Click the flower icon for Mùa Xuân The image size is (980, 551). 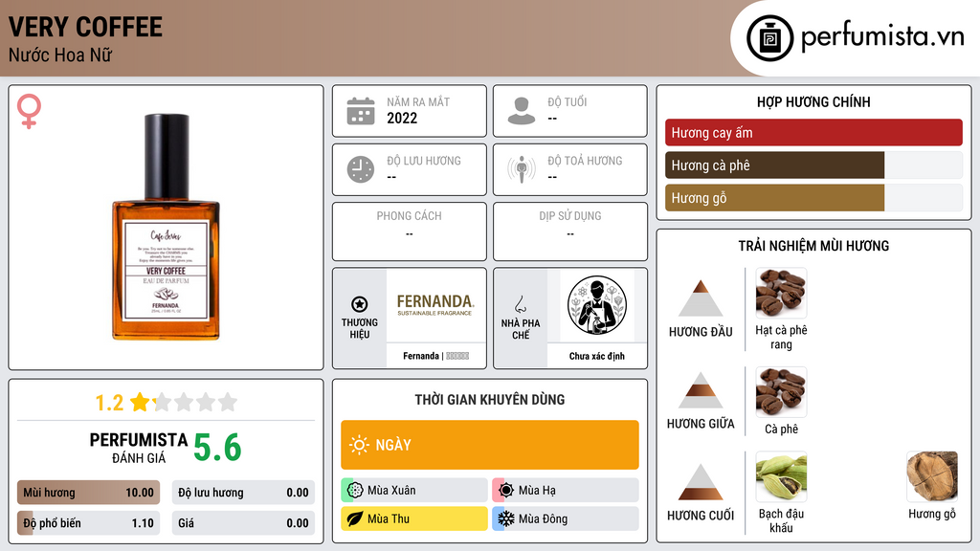pos(355,491)
